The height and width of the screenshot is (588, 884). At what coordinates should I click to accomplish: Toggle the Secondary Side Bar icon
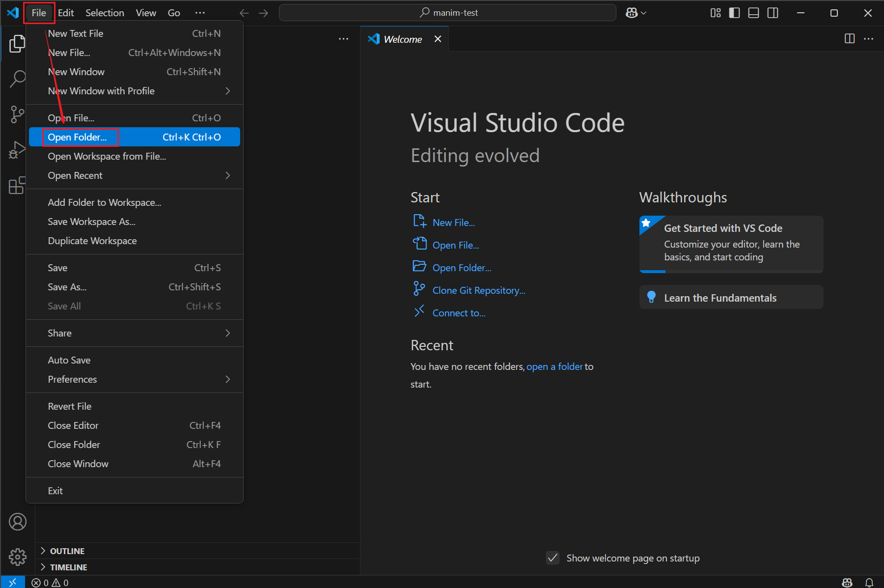773,13
